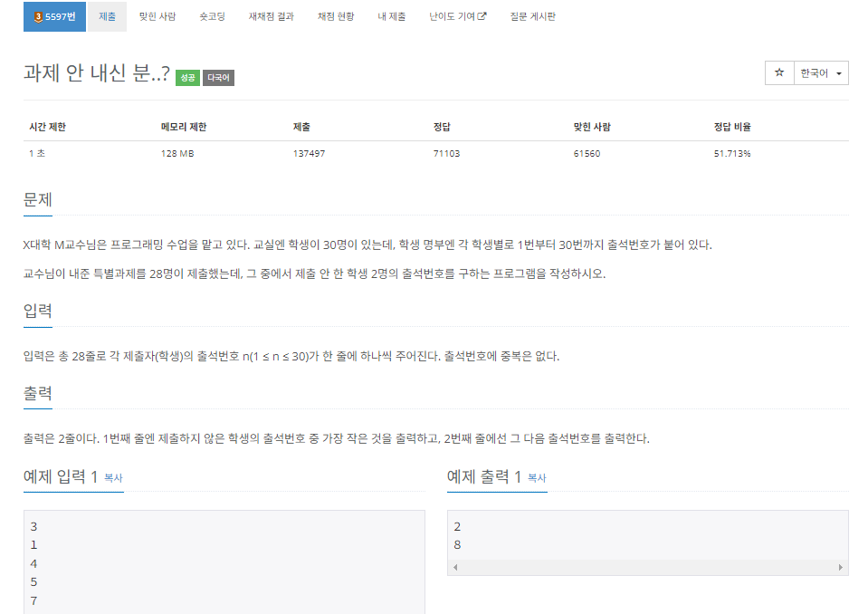868x614 pixels.
Task: Click the star favorite icon
Action: [779, 72]
